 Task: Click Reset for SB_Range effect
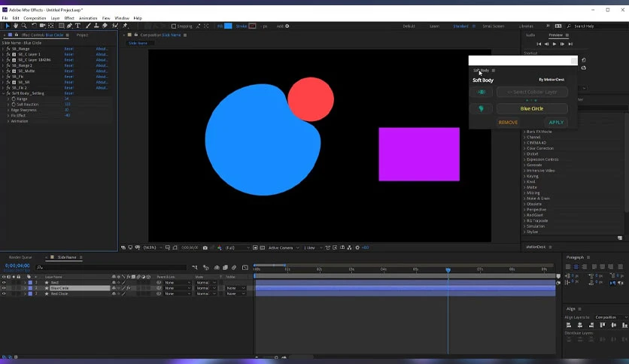click(69, 48)
